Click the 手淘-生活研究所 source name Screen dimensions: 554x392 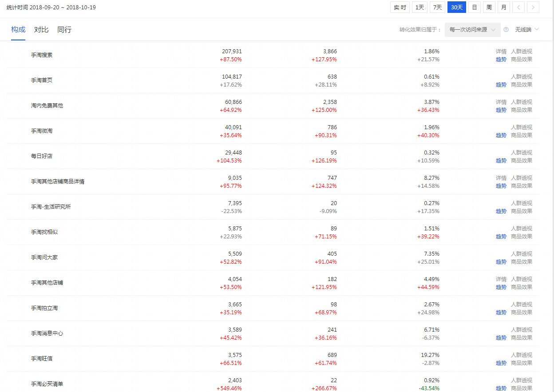coord(51,207)
